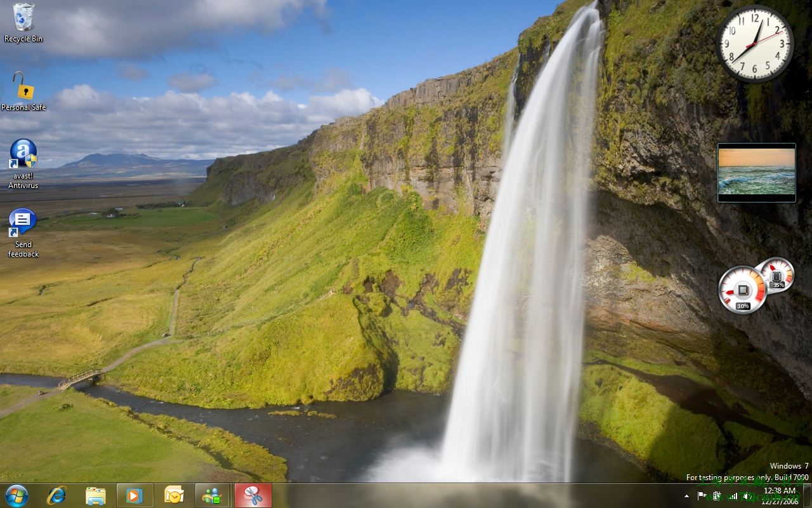The height and width of the screenshot is (508, 812).
Task: Select the analog Clock gadget
Action: pyautogui.click(x=755, y=44)
